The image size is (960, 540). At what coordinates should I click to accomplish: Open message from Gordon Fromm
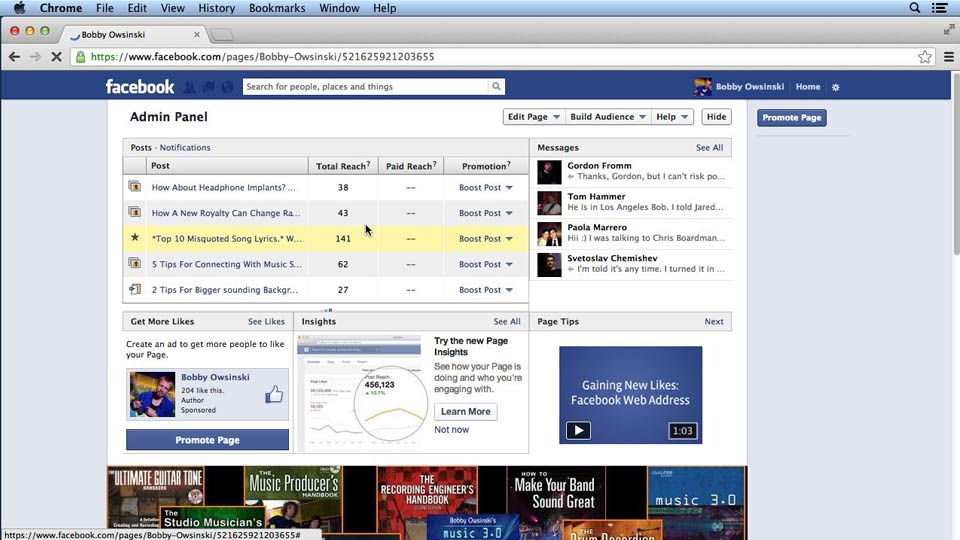[634, 171]
